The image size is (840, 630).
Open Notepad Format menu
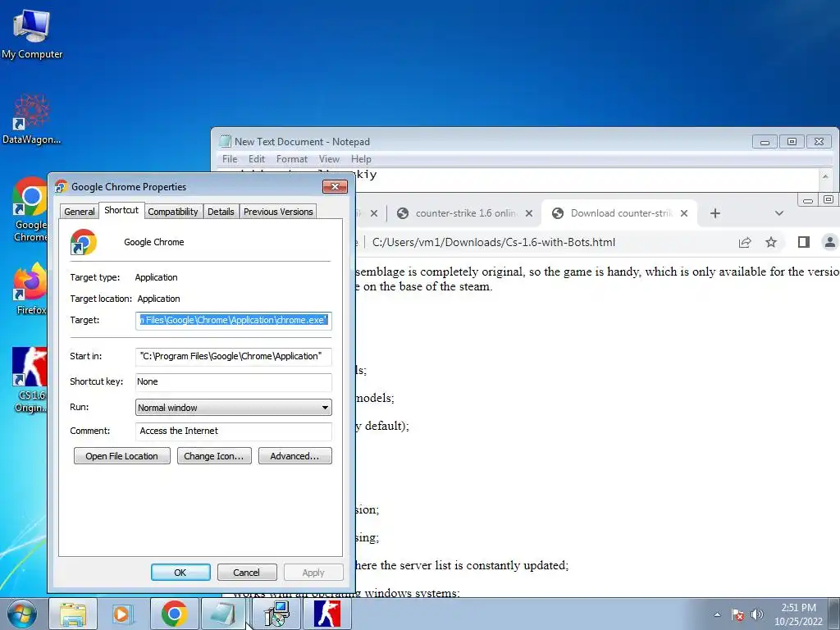pos(292,159)
